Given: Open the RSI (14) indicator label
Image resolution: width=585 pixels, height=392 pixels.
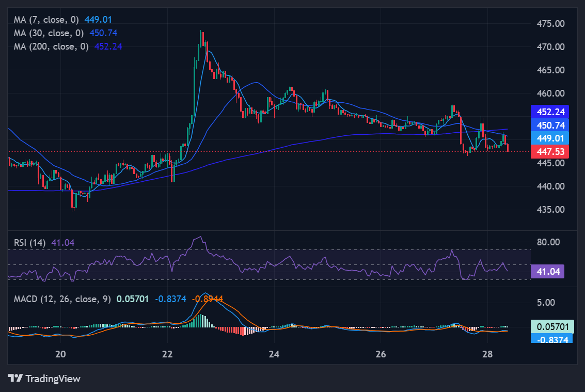Looking at the screenshot, I should coord(30,242).
